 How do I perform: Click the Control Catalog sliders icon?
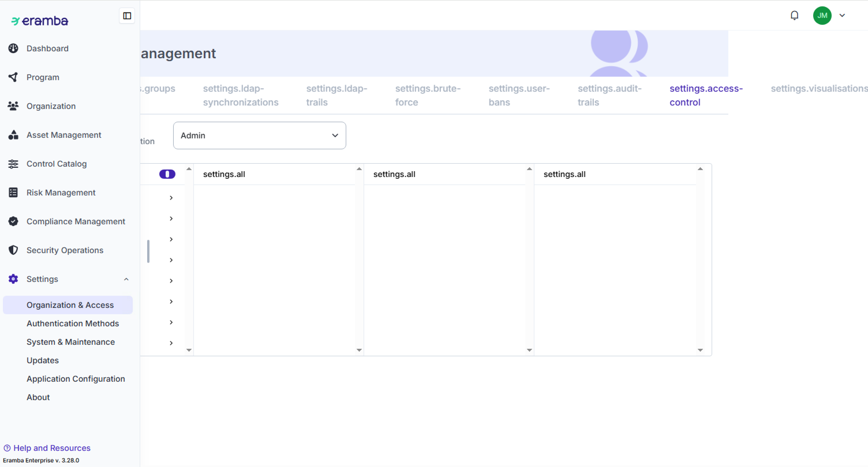13,164
